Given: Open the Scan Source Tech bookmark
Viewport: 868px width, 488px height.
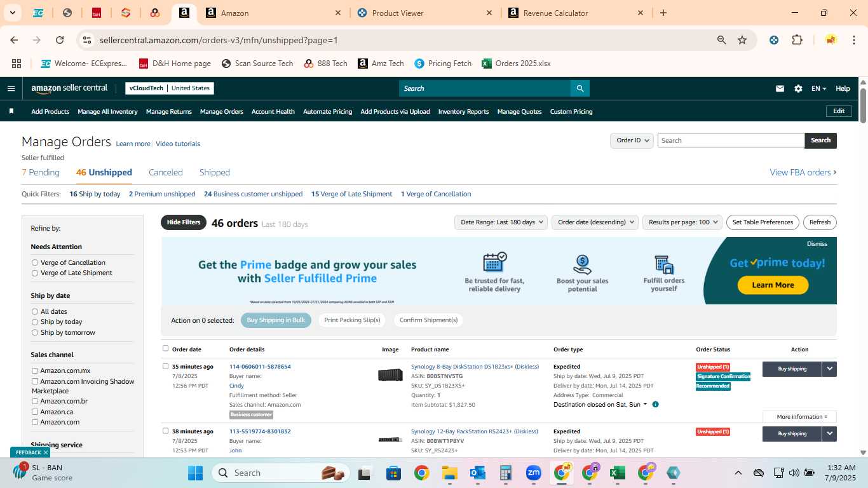Looking at the screenshot, I should [x=257, y=64].
